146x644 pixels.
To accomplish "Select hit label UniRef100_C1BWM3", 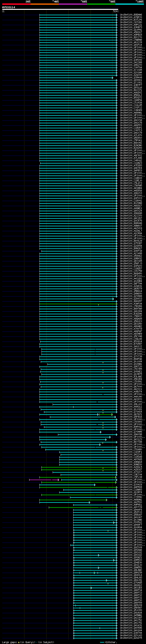I will coord(131,490).
